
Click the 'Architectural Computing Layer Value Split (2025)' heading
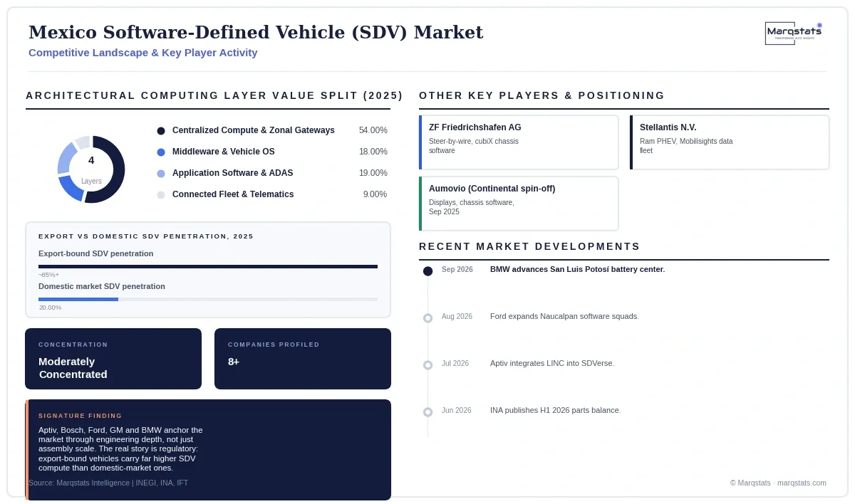[x=214, y=95]
